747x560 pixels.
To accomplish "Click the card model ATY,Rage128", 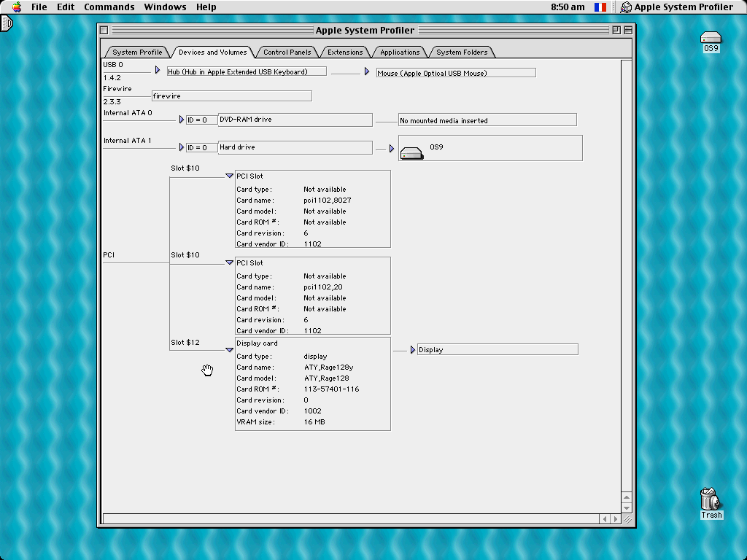I will point(326,378).
